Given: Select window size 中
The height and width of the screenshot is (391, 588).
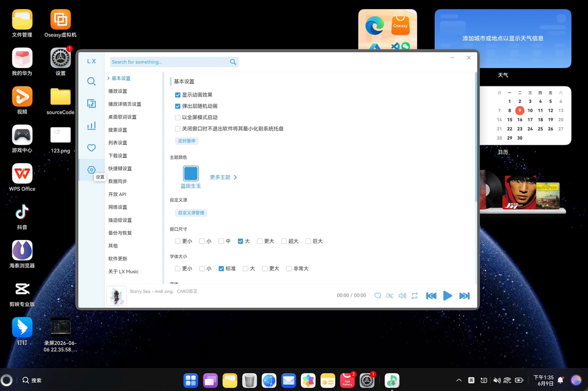Looking at the screenshot, I should pyautogui.click(x=221, y=241).
